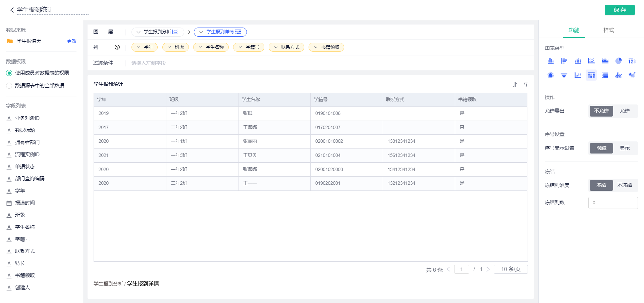
Task: Click the calendar icon for 报道时间 field
Action: point(9,203)
